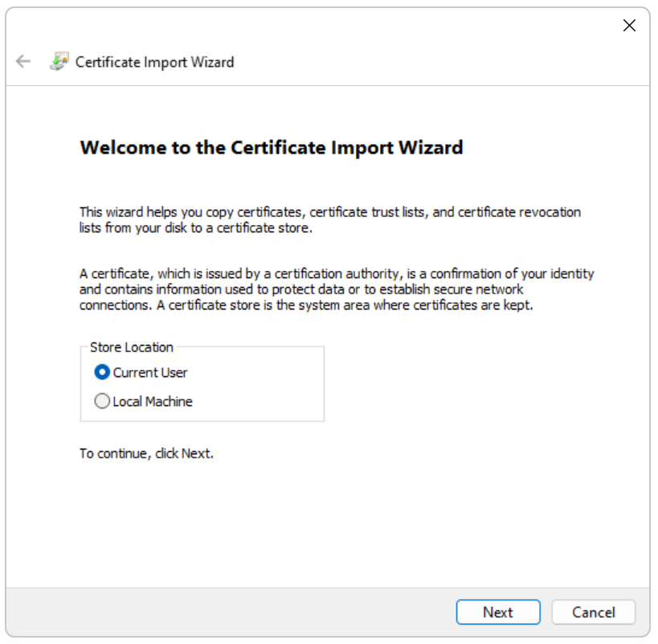Select the Current User radio button
This screenshot has width=658, height=644.
(x=102, y=372)
